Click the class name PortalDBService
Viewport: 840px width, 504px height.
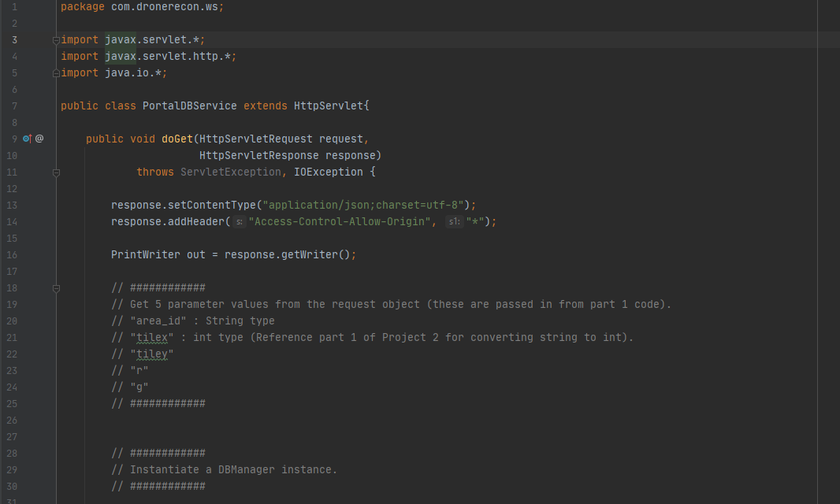point(190,106)
